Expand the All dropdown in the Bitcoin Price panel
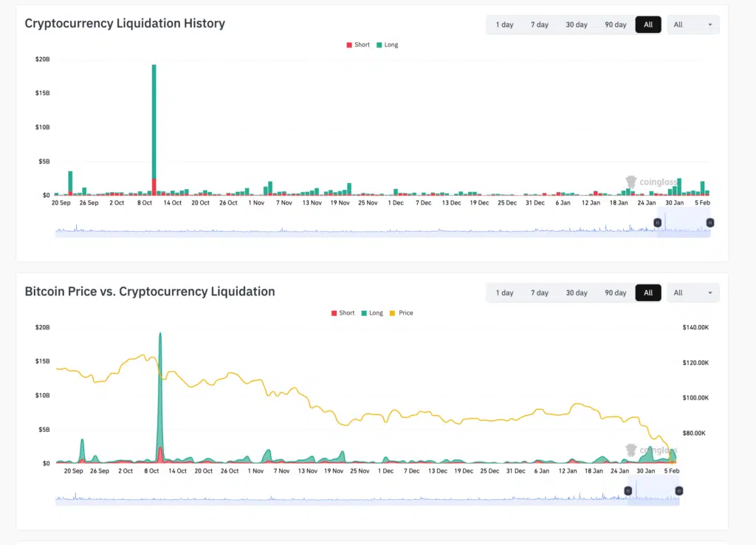 click(x=693, y=293)
